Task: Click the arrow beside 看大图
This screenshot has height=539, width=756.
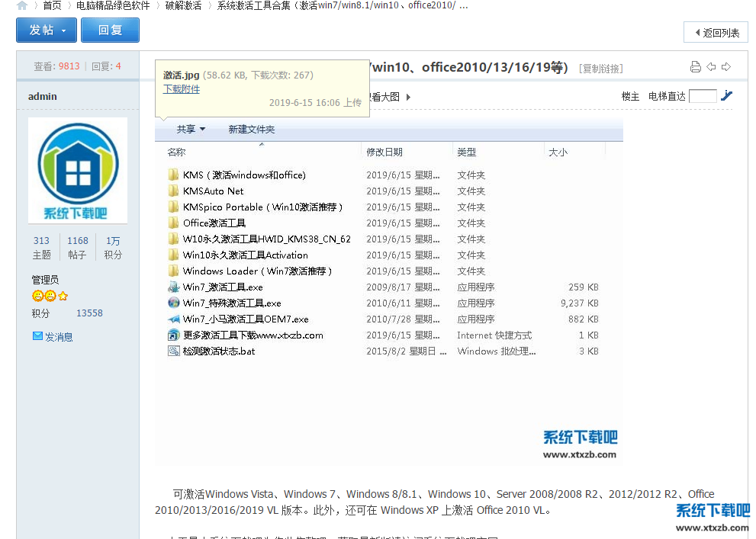Action: pyautogui.click(x=408, y=97)
